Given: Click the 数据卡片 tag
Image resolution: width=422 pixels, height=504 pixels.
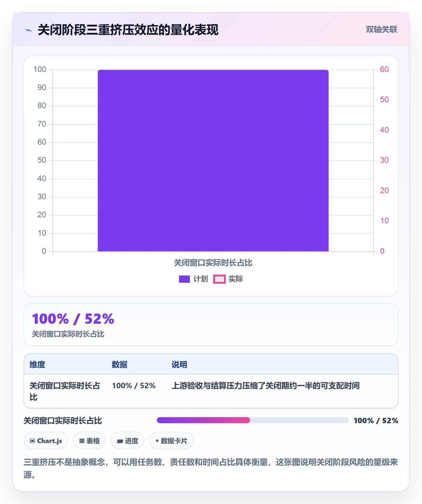Looking at the screenshot, I should [171, 441].
